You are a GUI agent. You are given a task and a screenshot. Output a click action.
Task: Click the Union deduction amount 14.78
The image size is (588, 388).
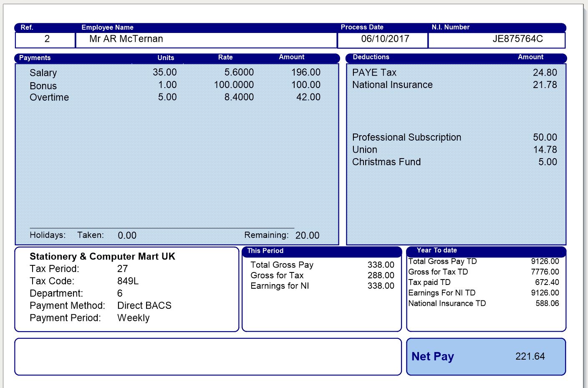(x=545, y=150)
